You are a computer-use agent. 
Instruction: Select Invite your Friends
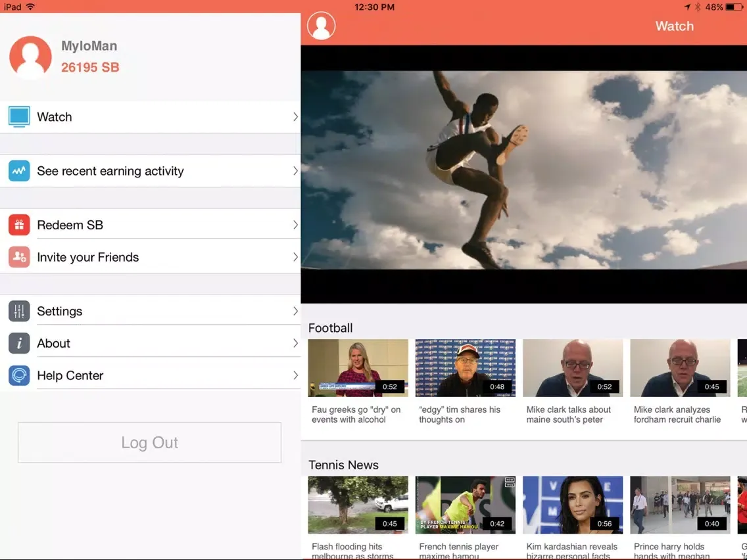click(150, 257)
